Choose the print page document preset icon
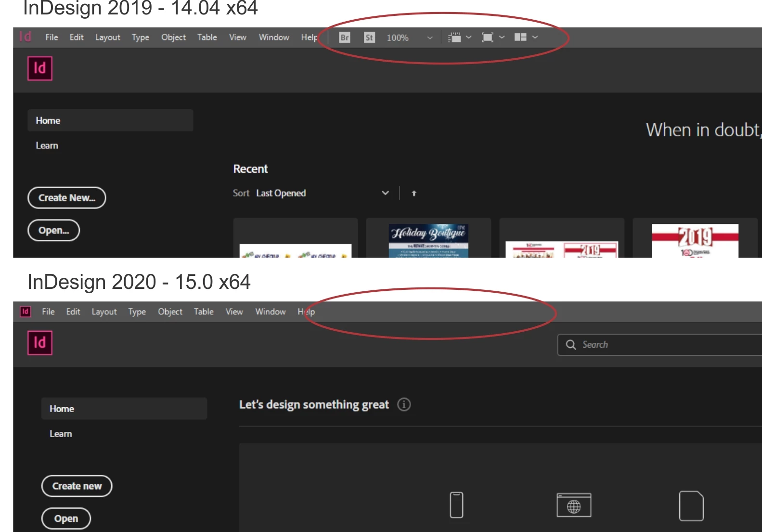The image size is (762, 532). coord(691,506)
